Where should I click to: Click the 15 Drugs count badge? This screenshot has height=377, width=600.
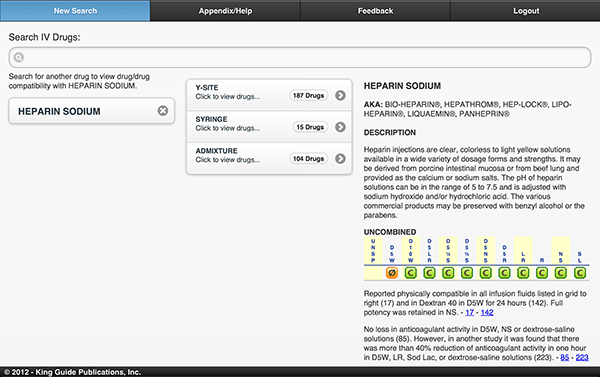tap(310, 127)
